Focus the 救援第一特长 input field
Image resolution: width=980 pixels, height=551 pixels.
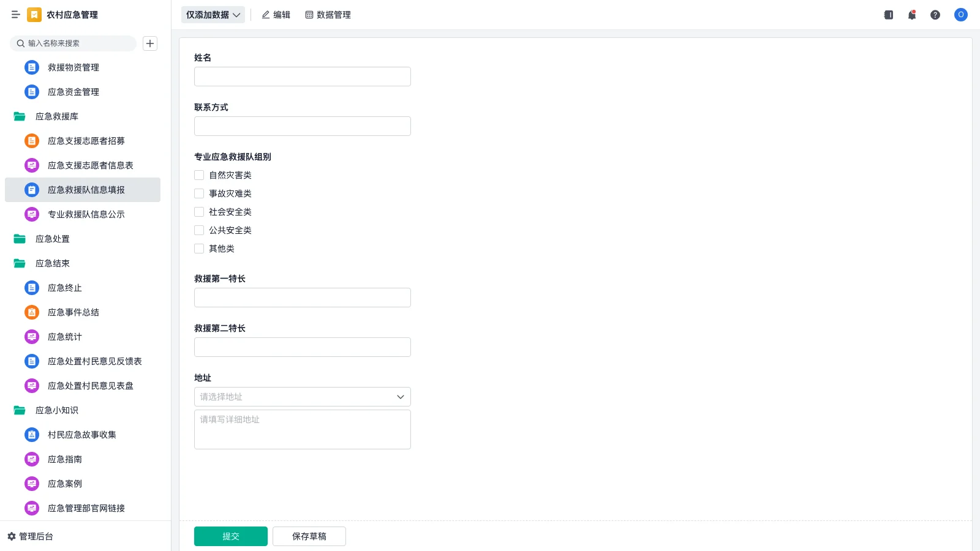[303, 298]
